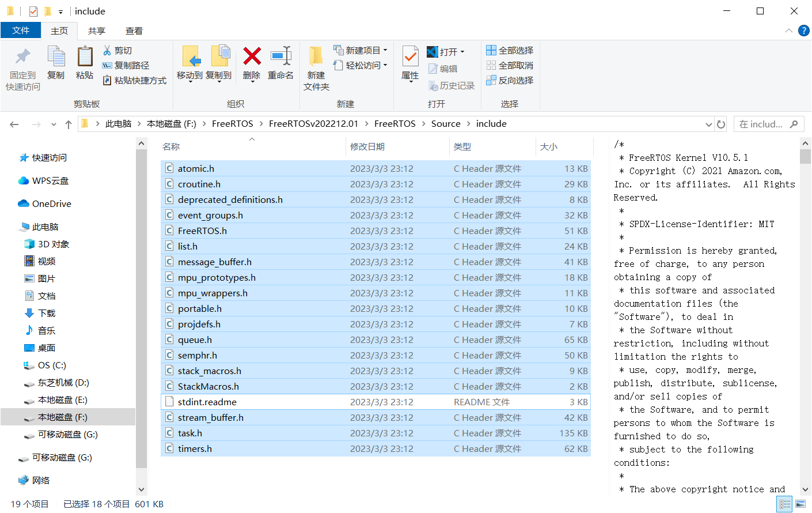812x513 pixels.
Task: Select the mpu_wrappers.h file
Action: [376, 293]
